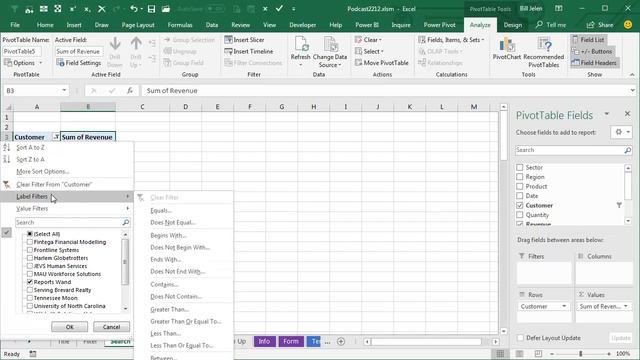Check the Product field checkbox

(520, 186)
